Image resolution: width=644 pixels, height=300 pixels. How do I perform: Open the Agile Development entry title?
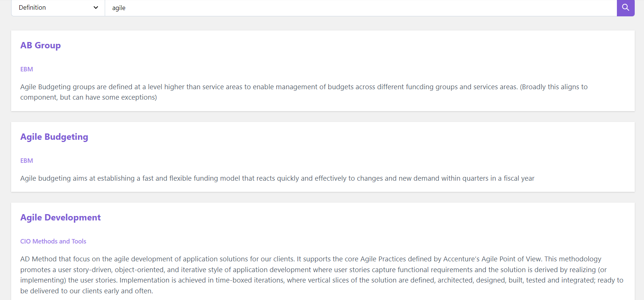(61, 217)
